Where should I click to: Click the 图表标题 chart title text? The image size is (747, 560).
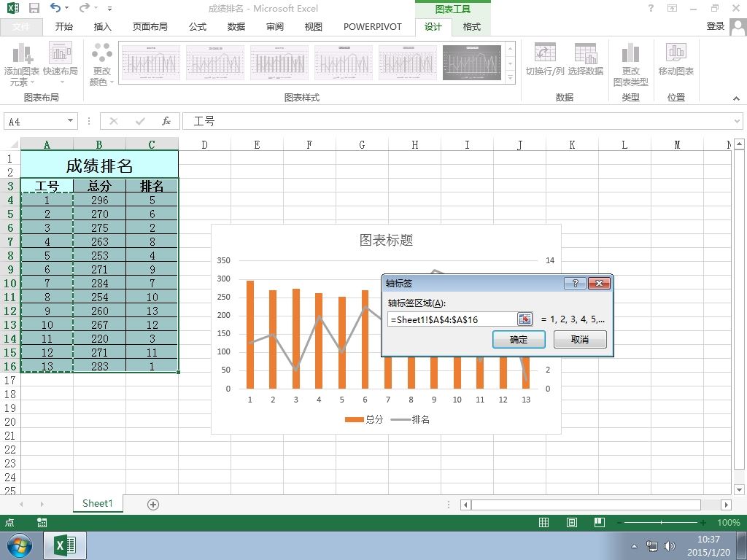point(386,240)
